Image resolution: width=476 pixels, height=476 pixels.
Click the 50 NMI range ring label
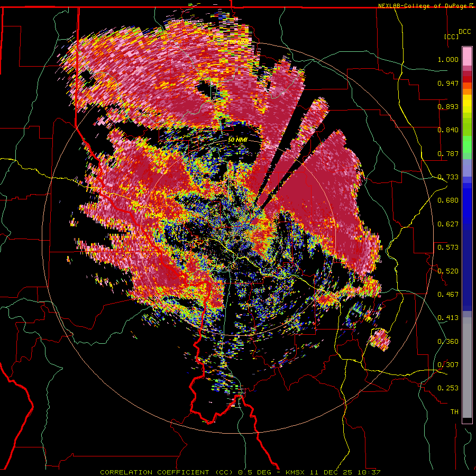click(237, 140)
